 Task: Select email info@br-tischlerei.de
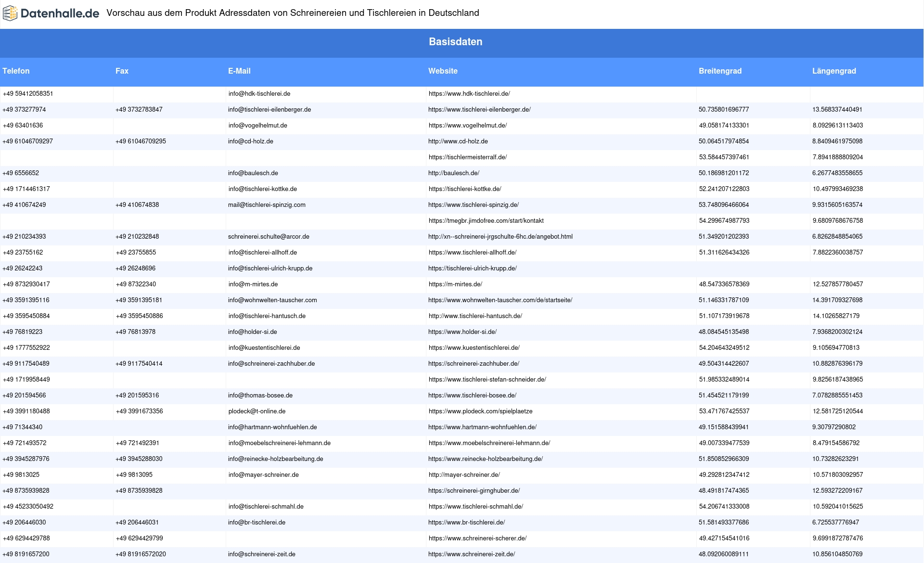[x=257, y=523]
